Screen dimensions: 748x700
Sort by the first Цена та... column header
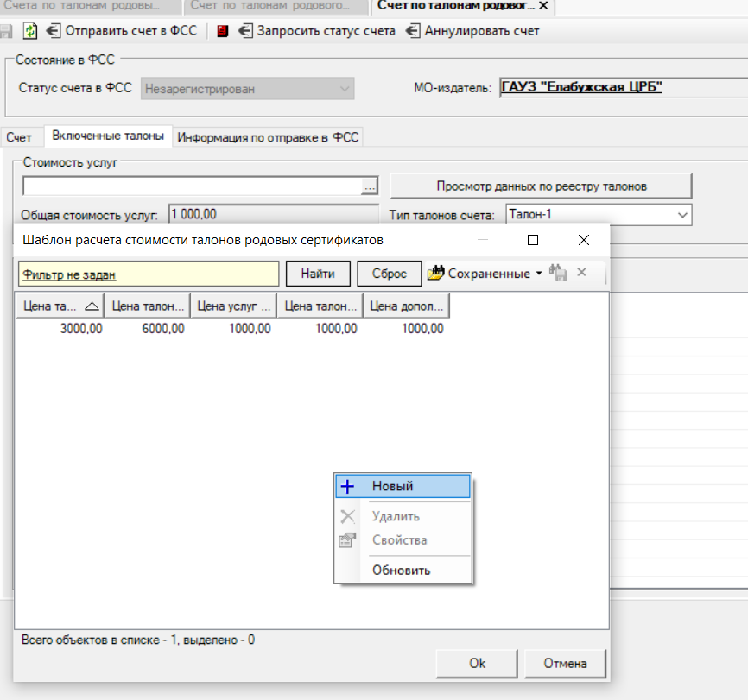tap(60, 306)
